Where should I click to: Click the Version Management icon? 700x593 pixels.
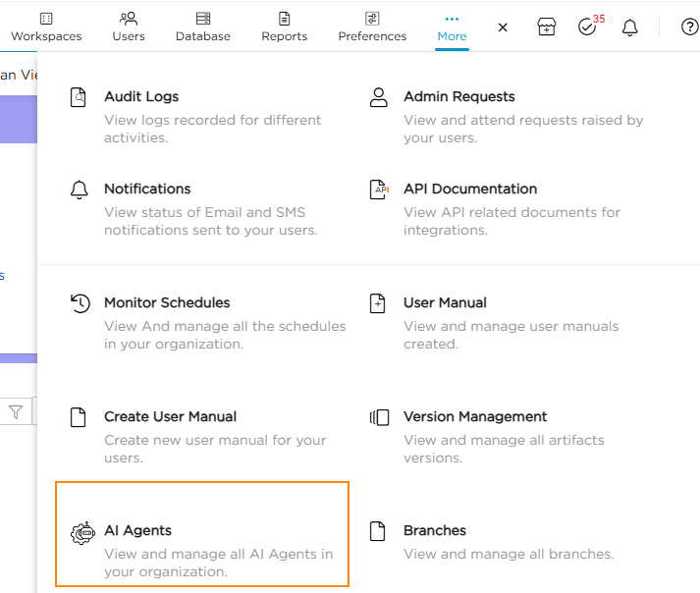coord(378,417)
